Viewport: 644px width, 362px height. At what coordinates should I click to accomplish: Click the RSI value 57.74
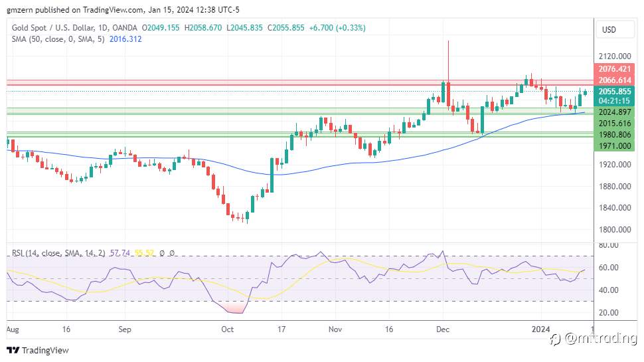(x=120, y=253)
